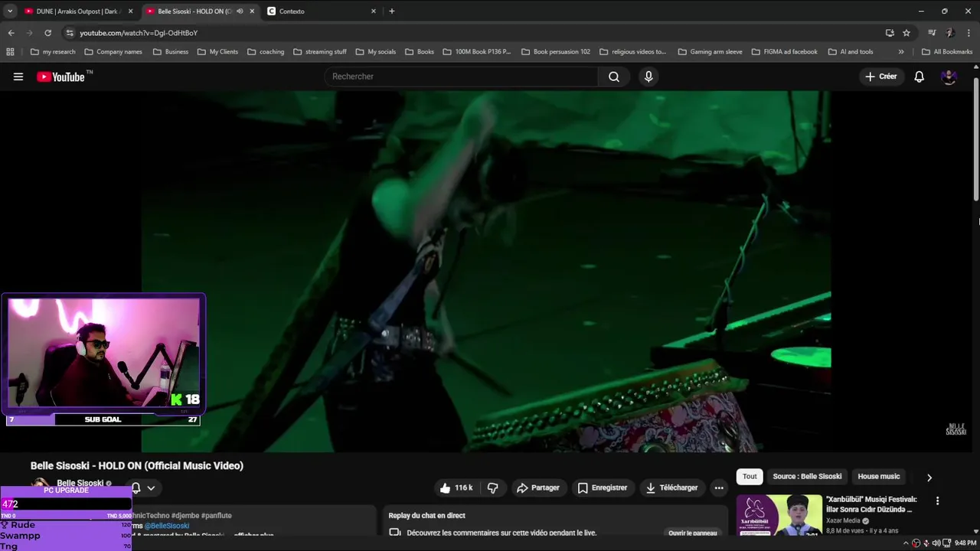This screenshot has height=551, width=980.
Task: Open YouTube notifications bell
Action: click(920, 77)
